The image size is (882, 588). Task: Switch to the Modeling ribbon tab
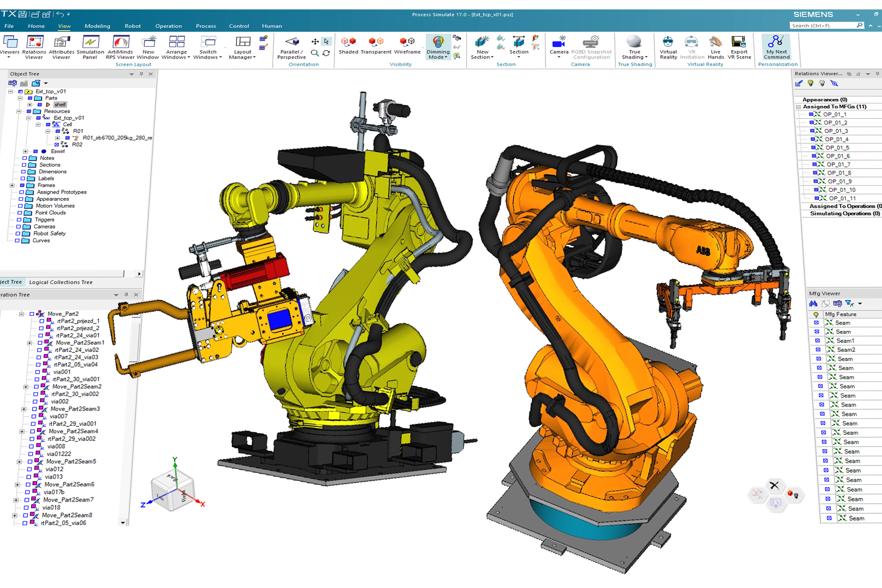tap(97, 26)
